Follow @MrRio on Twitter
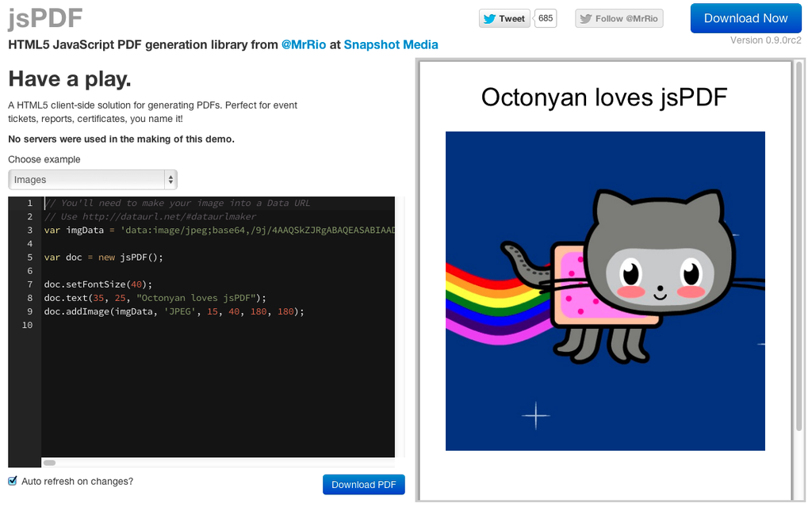The width and height of the screenshot is (812, 511). pos(619,19)
